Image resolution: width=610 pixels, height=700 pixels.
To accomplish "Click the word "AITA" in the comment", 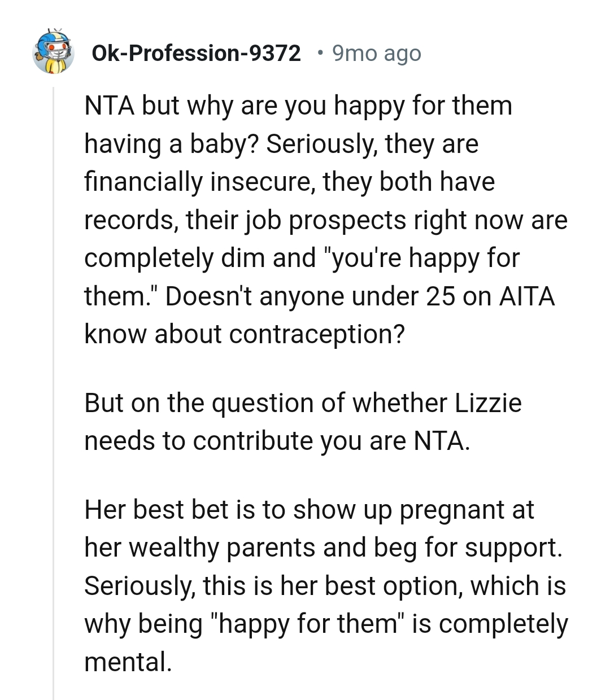I will coord(527,296).
